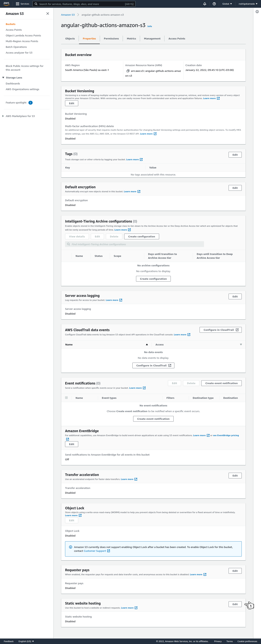
Task: Click the help question mark icon
Action: tap(214, 4)
